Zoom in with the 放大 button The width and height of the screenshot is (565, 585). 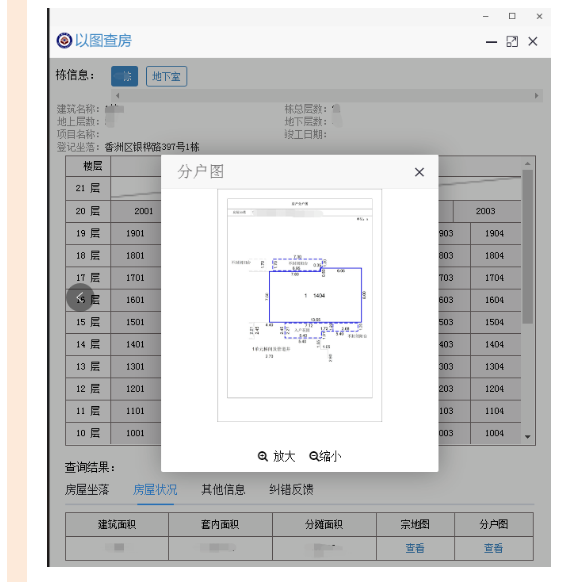[277, 456]
